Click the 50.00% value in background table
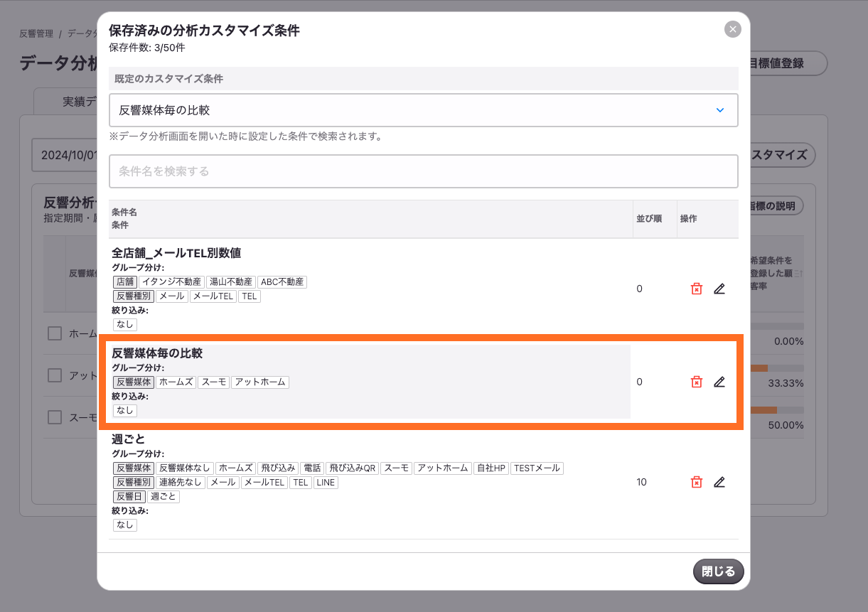Image resolution: width=868 pixels, height=612 pixels. point(786,425)
